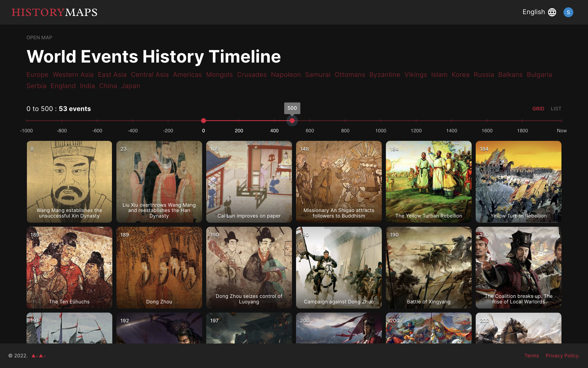588x368 pixels.
Task: Open the card dated 197
Action: (249, 328)
